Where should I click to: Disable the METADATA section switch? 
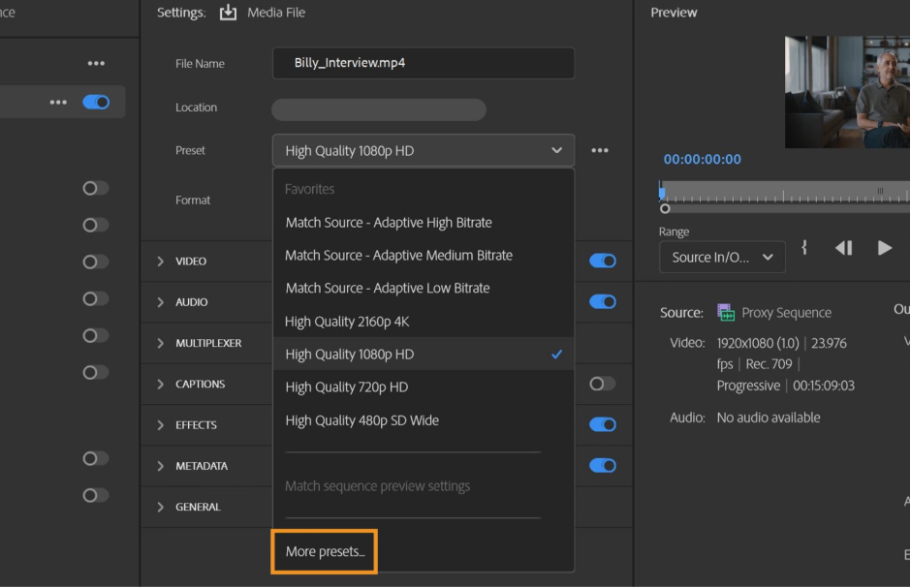pyautogui.click(x=603, y=466)
